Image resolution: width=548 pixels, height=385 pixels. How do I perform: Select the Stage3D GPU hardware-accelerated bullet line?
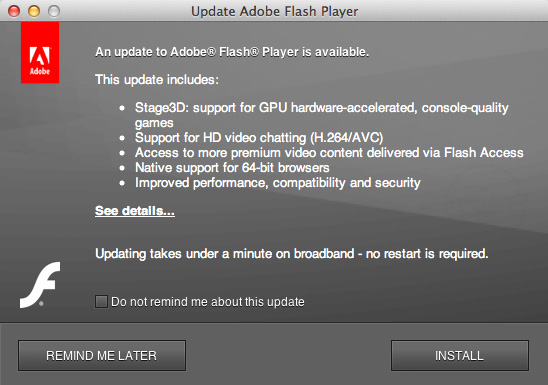[322, 115]
